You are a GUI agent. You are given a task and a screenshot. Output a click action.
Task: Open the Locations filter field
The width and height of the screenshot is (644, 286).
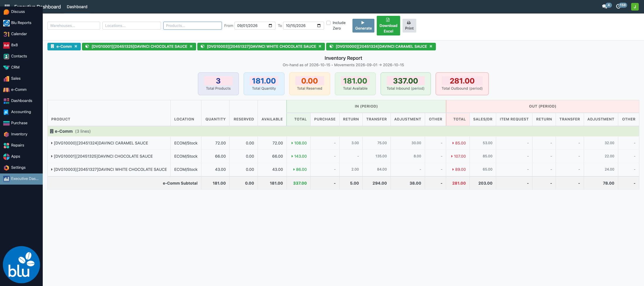tap(132, 25)
